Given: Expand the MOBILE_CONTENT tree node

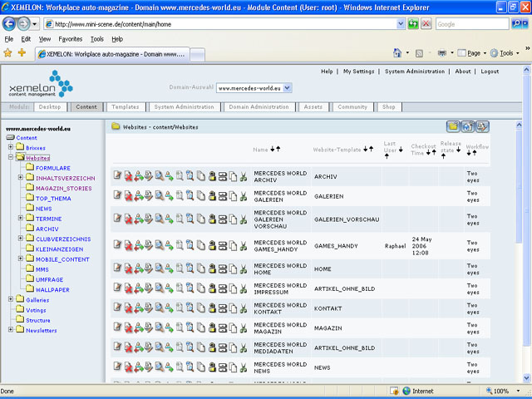Looking at the screenshot, I should 21,259.
